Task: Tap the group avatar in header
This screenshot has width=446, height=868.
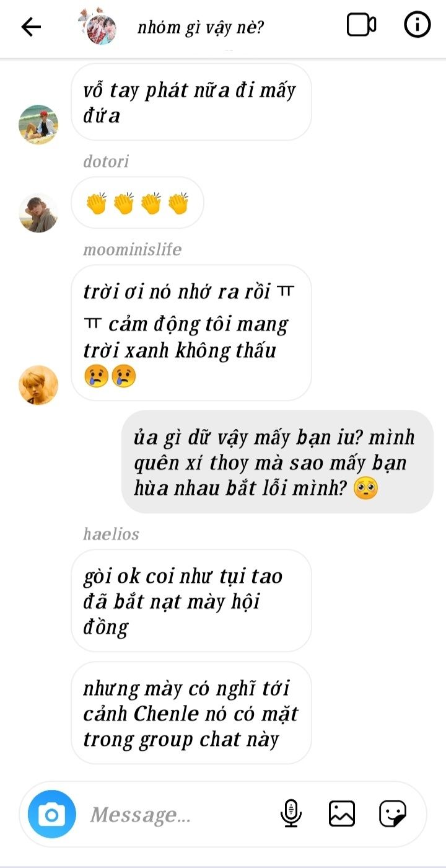Action: coord(99,26)
